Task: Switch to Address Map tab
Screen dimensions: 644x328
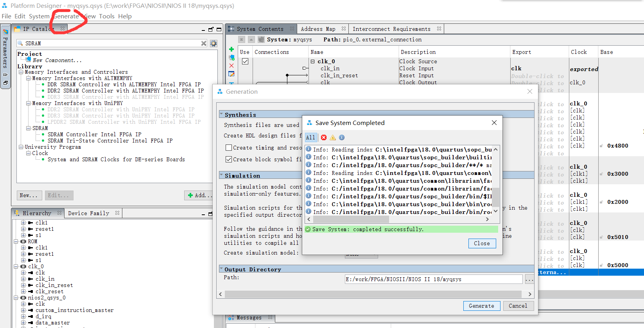Action: coord(318,29)
